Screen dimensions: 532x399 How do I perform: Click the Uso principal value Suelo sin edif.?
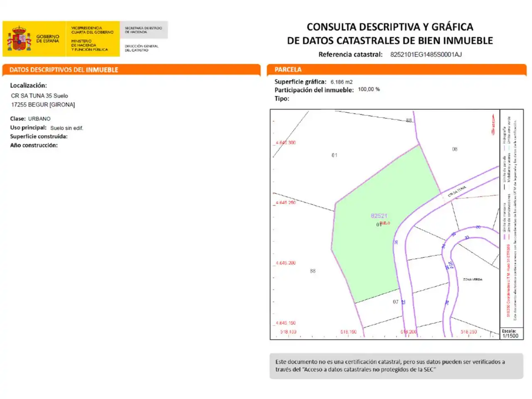(67, 128)
